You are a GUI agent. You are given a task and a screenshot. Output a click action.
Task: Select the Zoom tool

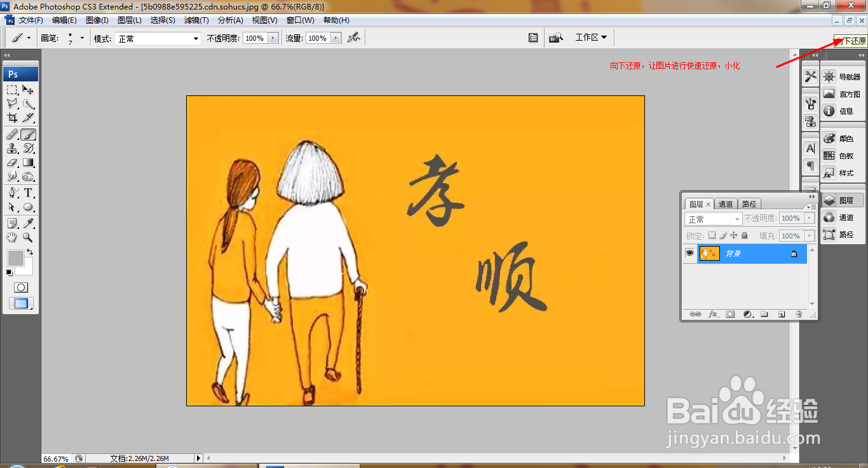pos(29,237)
